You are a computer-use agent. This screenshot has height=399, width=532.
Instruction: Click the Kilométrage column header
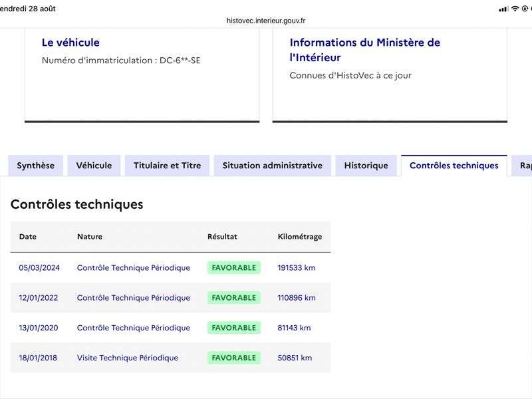click(x=300, y=237)
